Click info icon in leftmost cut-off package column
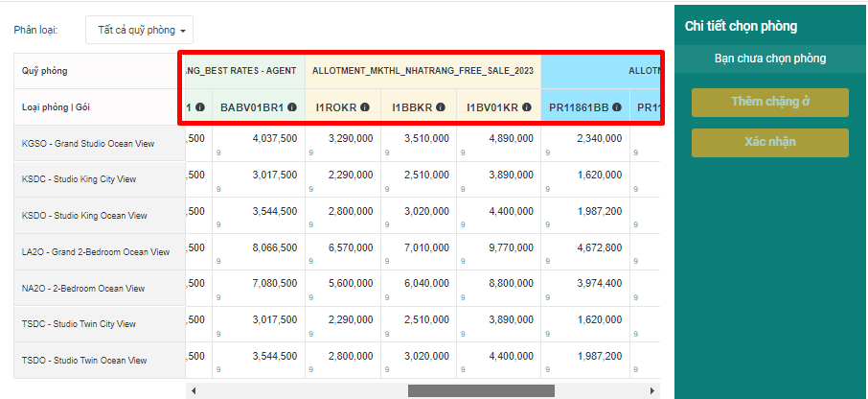Screen dimensions: 868x399 [x=200, y=107]
